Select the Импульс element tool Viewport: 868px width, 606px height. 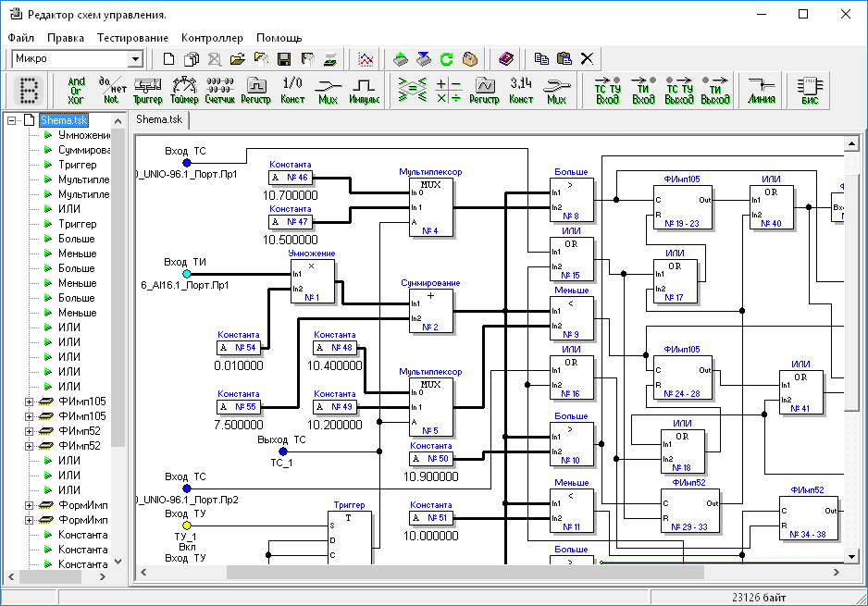[365, 91]
